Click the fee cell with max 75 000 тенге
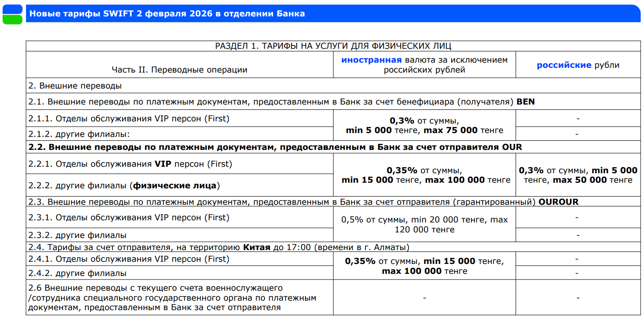This screenshot has width=644, height=327. (424, 125)
